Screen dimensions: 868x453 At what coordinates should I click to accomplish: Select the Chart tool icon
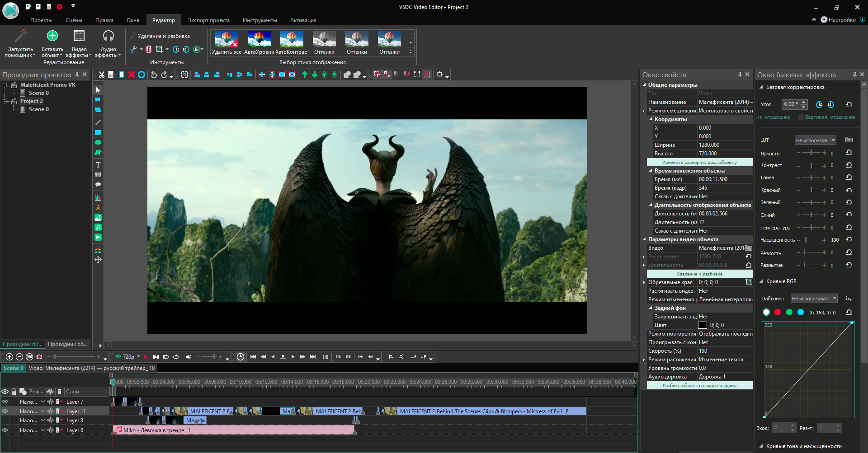98,197
